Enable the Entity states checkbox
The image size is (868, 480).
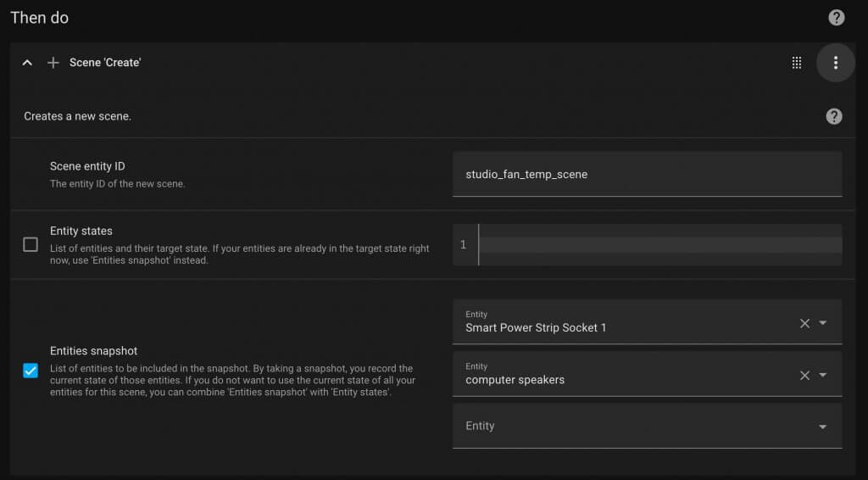(x=31, y=244)
